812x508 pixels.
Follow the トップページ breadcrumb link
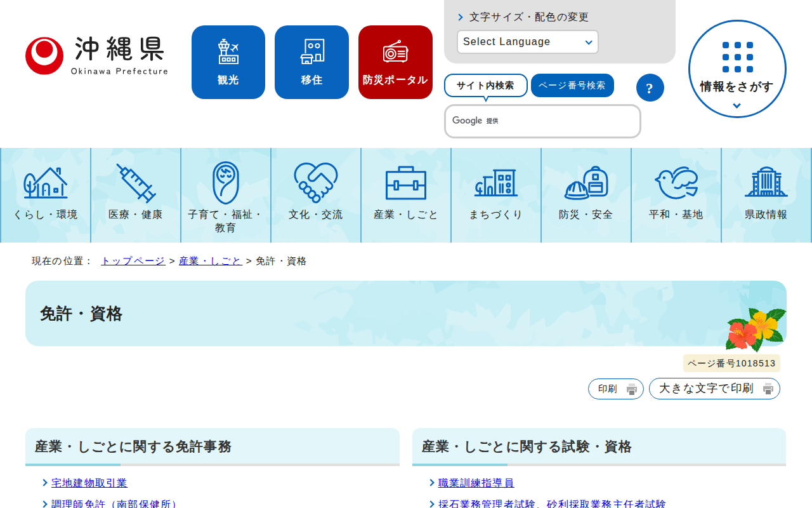coord(133,261)
